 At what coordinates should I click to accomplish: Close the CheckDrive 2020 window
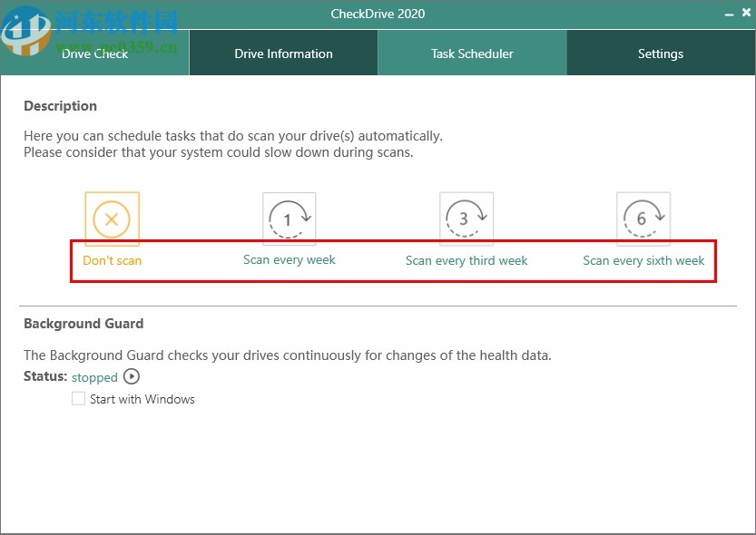pyautogui.click(x=746, y=13)
